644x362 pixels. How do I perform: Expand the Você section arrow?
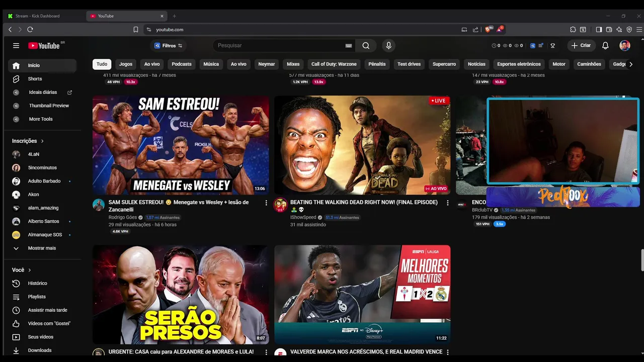tap(29, 270)
